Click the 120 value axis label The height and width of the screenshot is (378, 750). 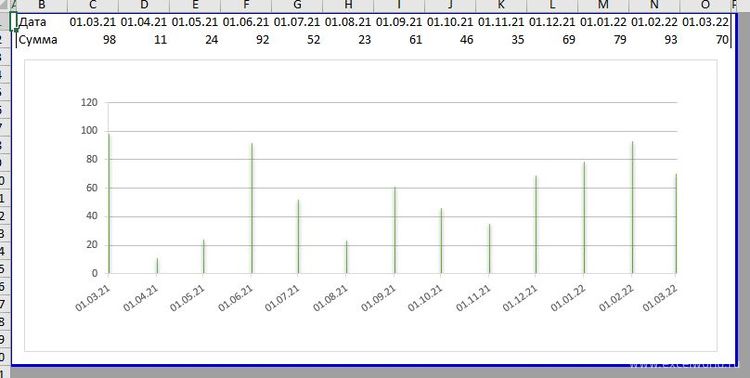coord(89,102)
